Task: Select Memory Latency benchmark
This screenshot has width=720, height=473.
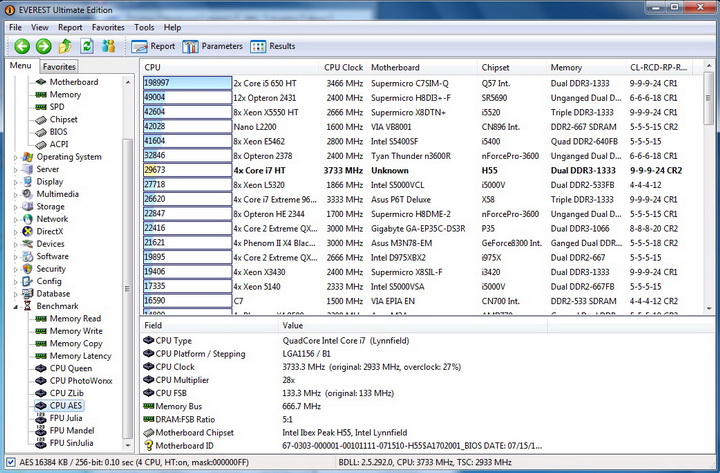Action: click(80, 356)
